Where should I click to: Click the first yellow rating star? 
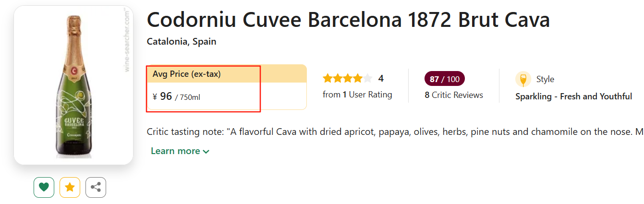[x=328, y=78]
